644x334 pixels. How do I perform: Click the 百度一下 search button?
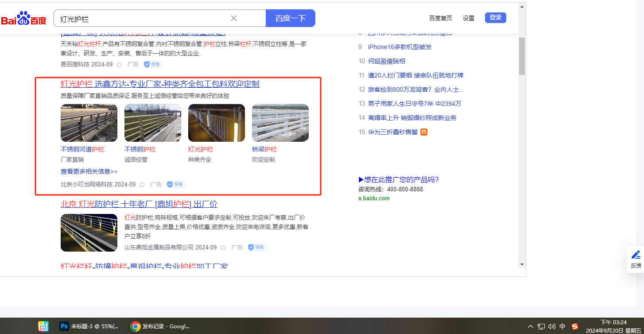click(291, 18)
